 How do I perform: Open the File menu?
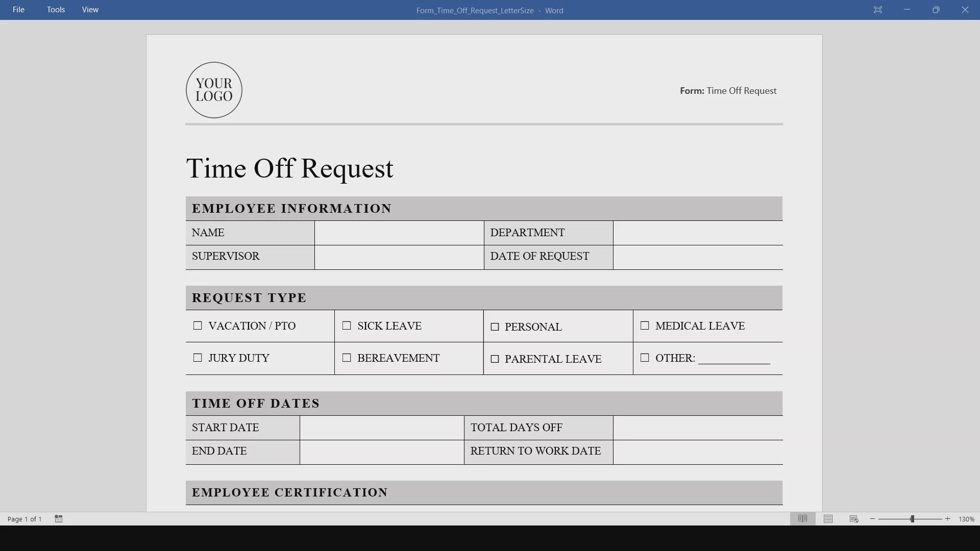[18, 10]
